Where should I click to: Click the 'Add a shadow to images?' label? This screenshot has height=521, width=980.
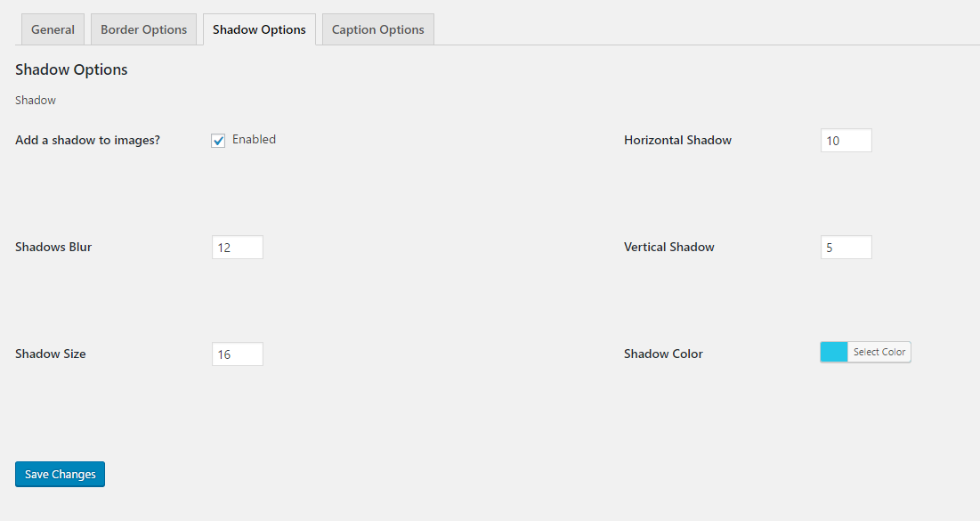tap(87, 141)
